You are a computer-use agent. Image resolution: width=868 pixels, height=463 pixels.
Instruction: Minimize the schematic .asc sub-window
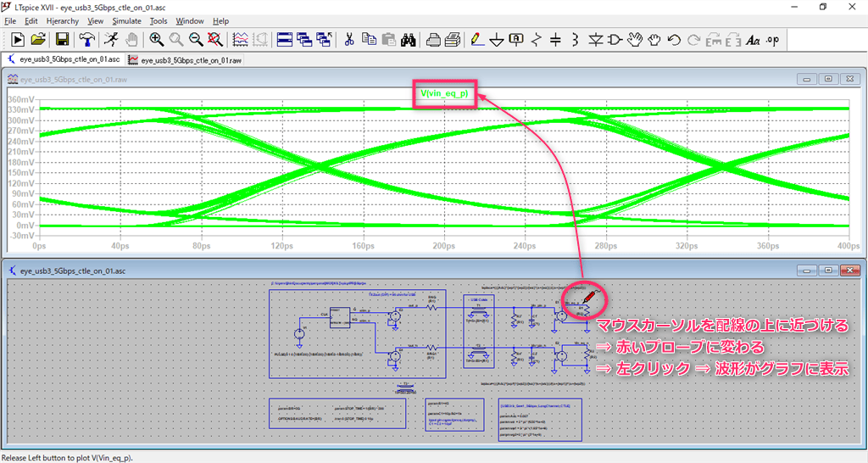tap(807, 271)
